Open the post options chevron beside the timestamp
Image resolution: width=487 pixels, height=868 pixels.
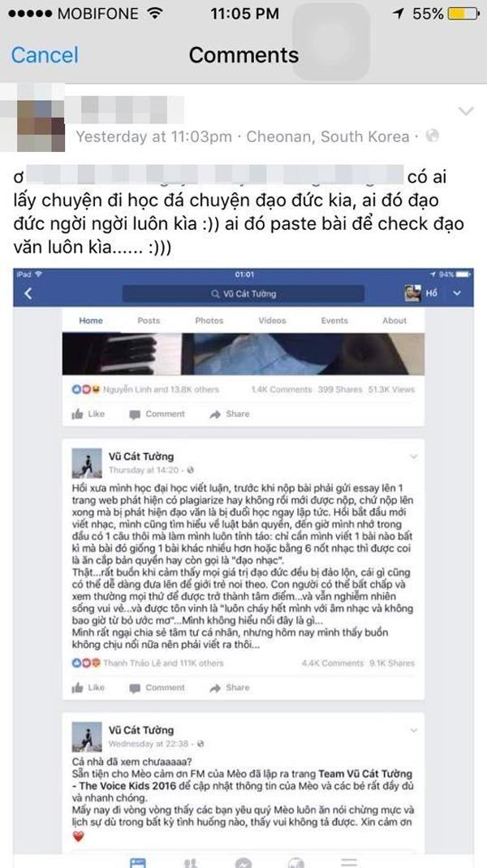[x=466, y=112]
